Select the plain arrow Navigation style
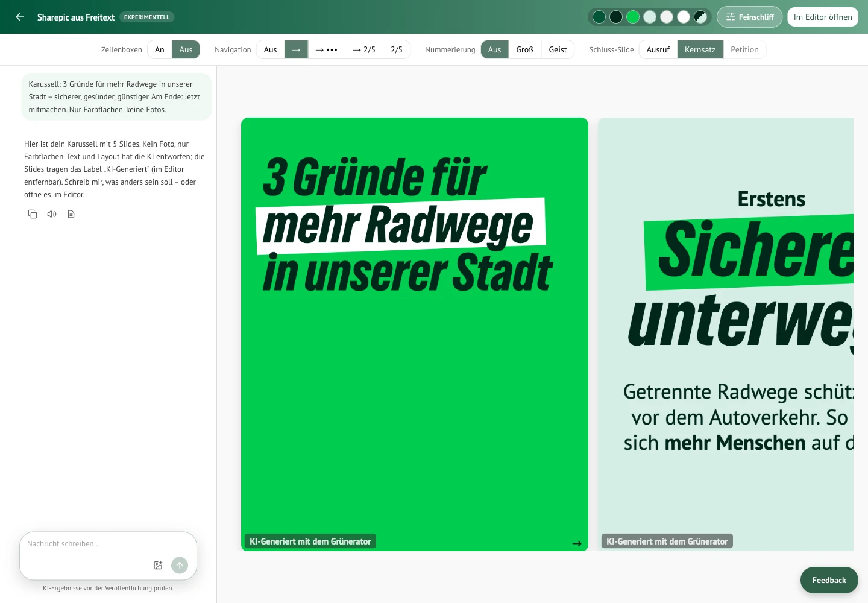This screenshot has width=868, height=603. coord(296,49)
